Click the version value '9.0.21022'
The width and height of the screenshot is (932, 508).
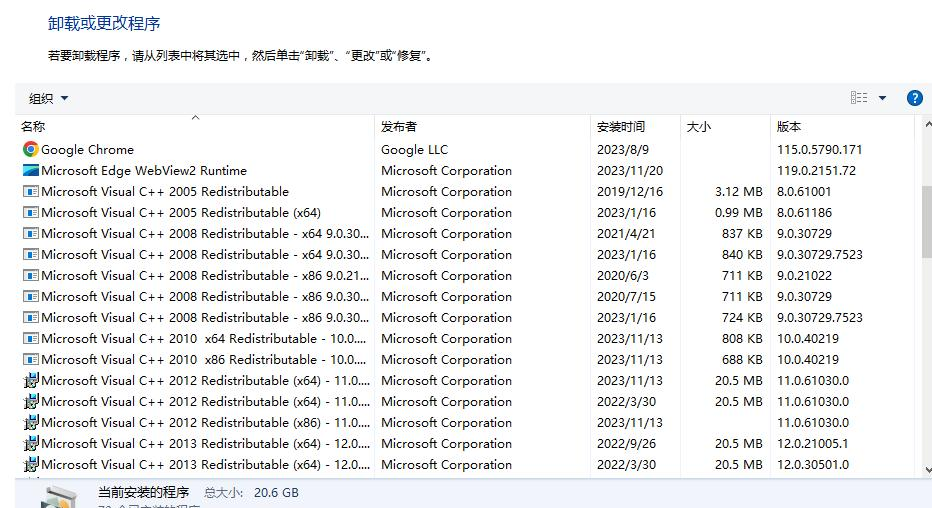pos(805,276)
